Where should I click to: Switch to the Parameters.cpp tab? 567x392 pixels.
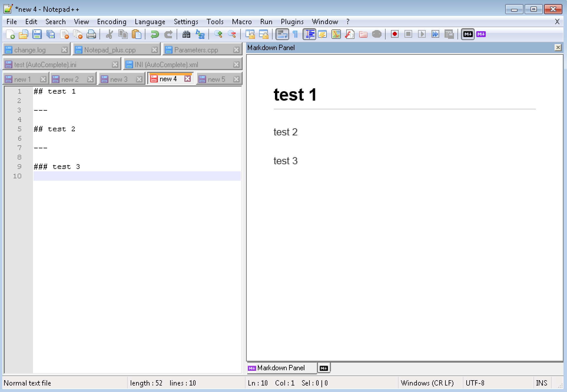click(x=203, y=50)
